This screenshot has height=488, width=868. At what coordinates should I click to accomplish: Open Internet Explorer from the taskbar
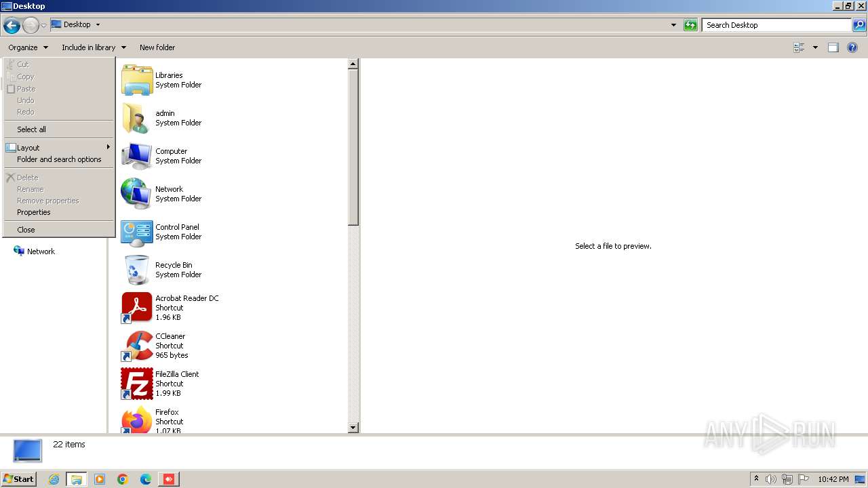pyautogui.click(x=54, y=479)
